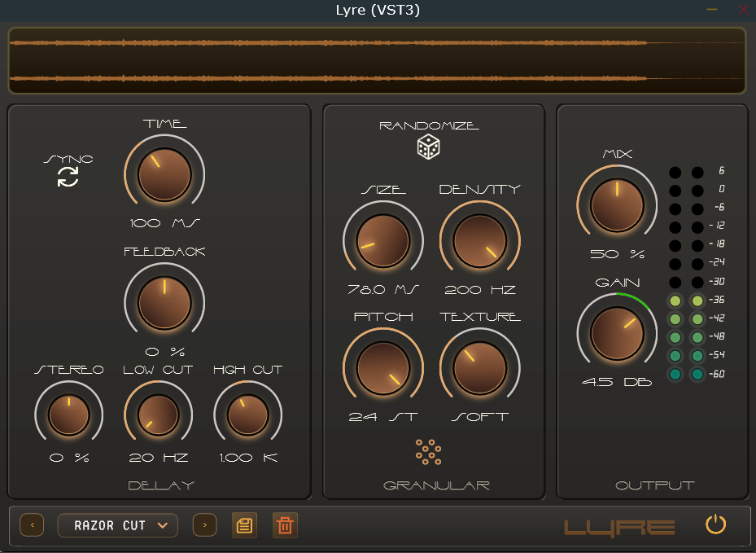Click the 0 % feedback value

pyautogui.click(x=164, y=352)
